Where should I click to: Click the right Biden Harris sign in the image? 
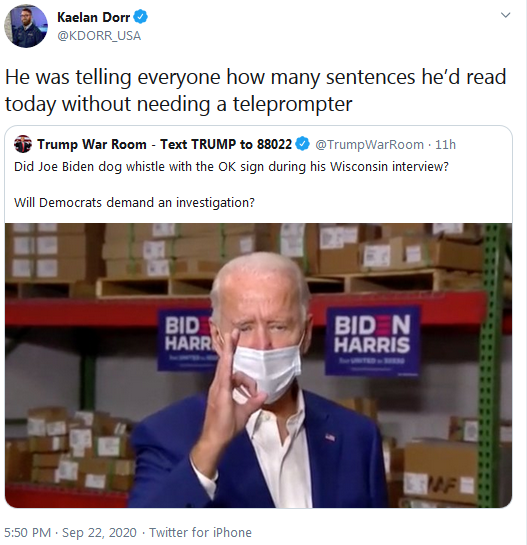(x=372, y=341)
